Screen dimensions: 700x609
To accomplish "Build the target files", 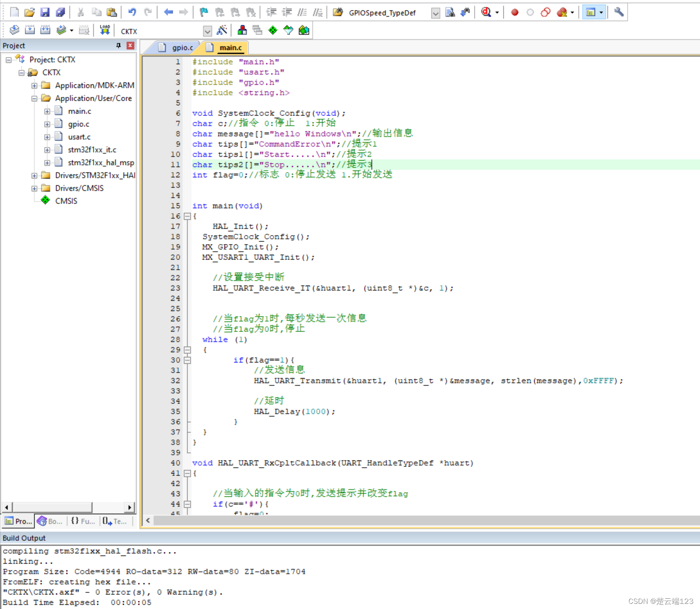I will tap(30, 30).
